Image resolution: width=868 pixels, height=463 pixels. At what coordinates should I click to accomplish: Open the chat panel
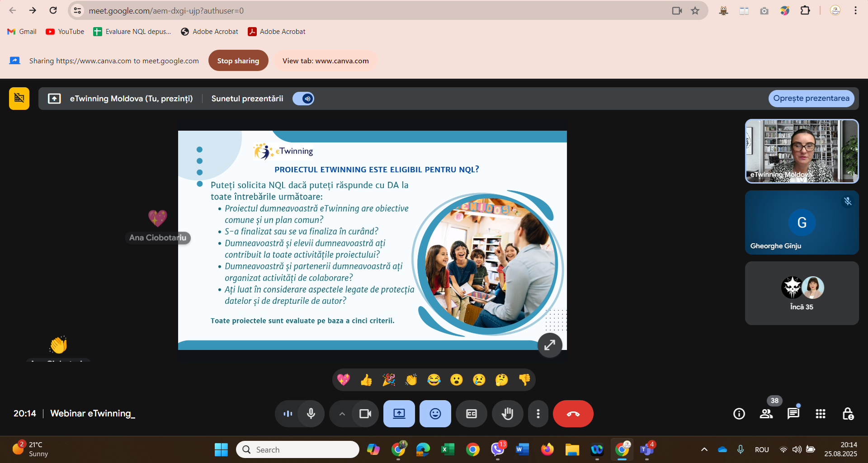pos(793,414)
